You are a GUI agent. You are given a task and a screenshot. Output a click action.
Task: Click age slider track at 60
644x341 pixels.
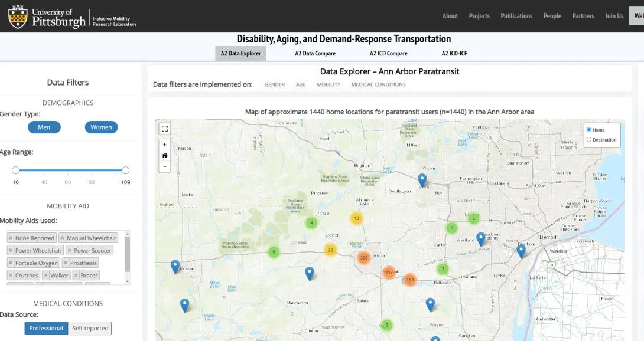click(x=68, y=170)
